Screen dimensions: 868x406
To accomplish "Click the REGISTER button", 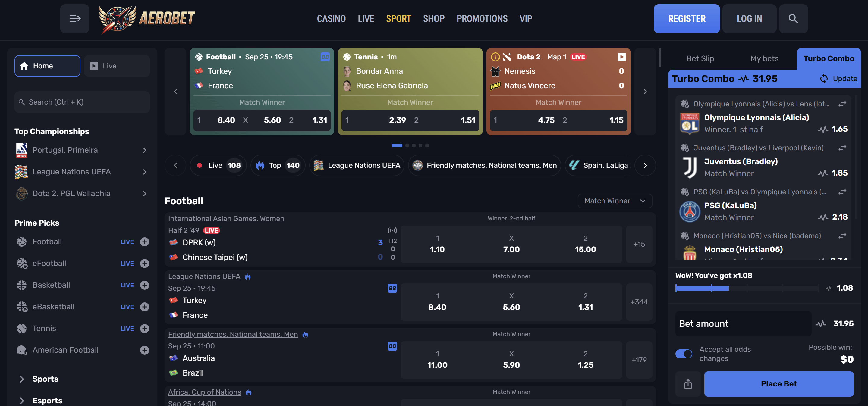I will 686,18.
